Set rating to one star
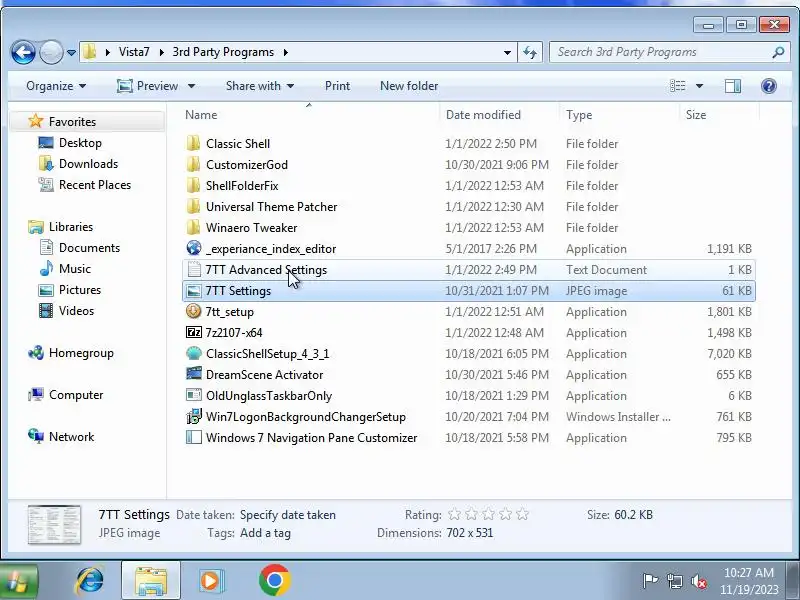The width and height of the screenshot is (800, 600). [x=454, y=514]
